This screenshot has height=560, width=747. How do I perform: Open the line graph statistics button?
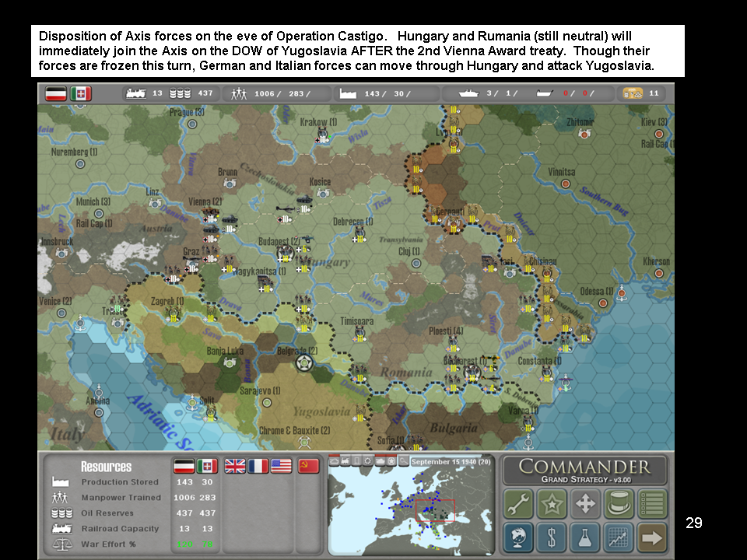coord(619,537)
